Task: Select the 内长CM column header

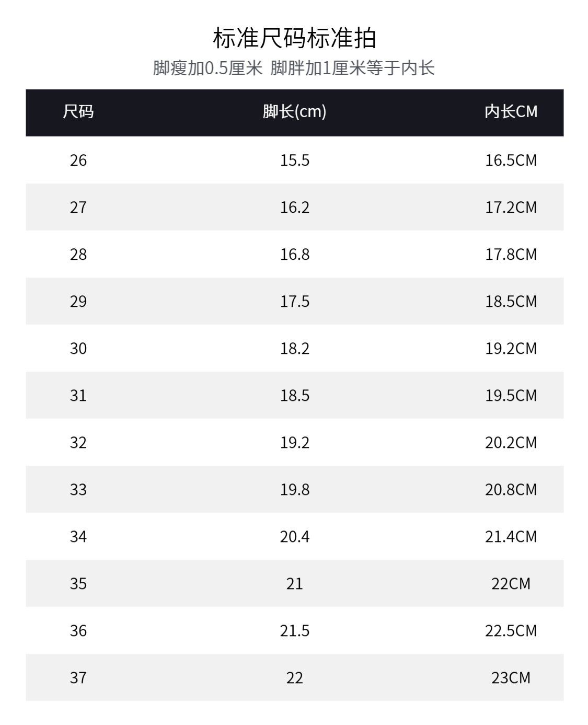Action: pos(511,111)
